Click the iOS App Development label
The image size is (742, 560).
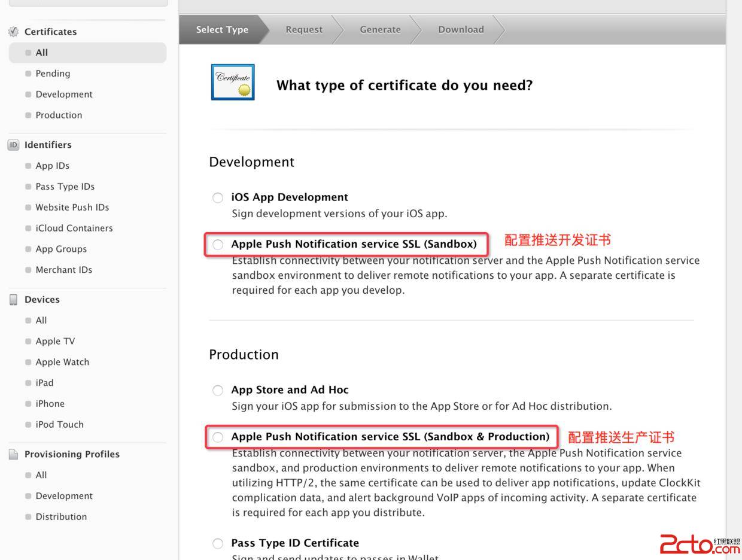[x=290, y=197]
